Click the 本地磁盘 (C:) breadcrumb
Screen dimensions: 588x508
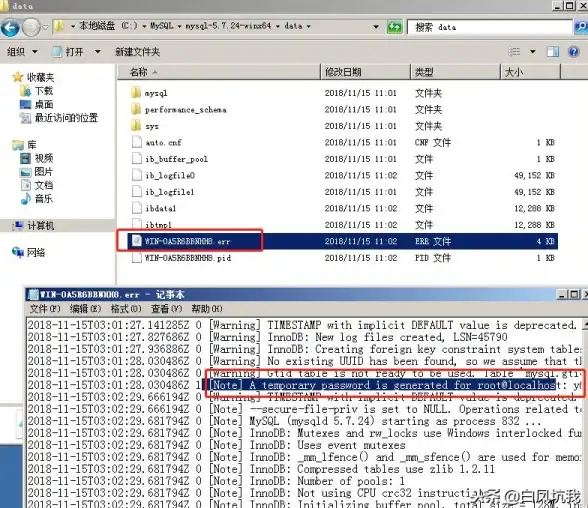point(108,26)
